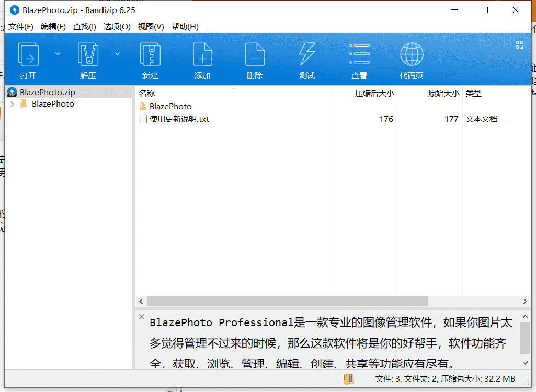Open the 编辑(E) menu
This screenshot has width=536, height=392.
click(53, 27)
